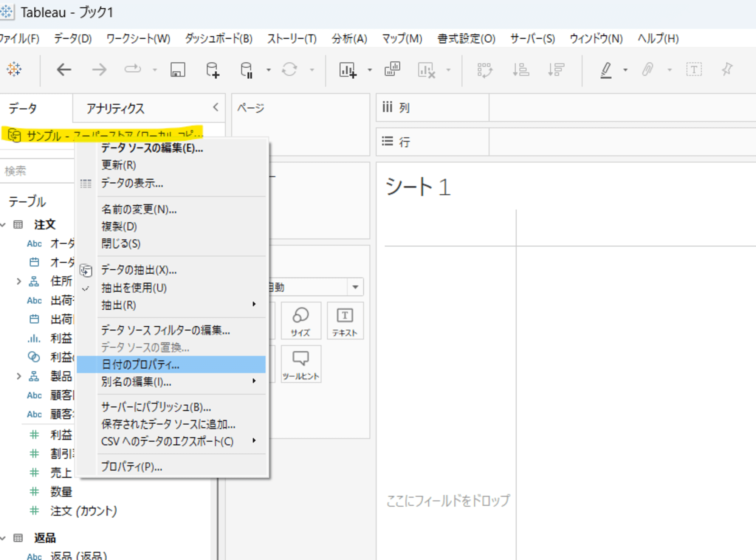Screen dimensions: 756x560
Task: Click the Pause auto updates icon
Action: [247, 70]
